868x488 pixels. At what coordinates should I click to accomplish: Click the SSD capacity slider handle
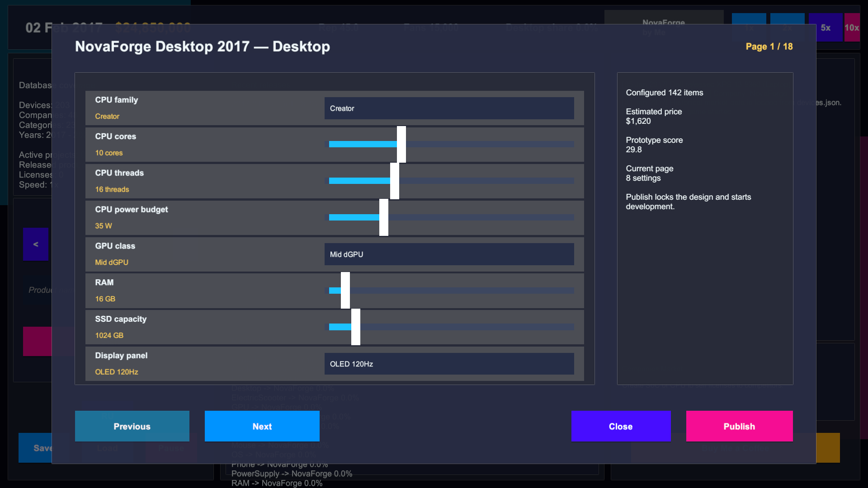pos(356,327)
